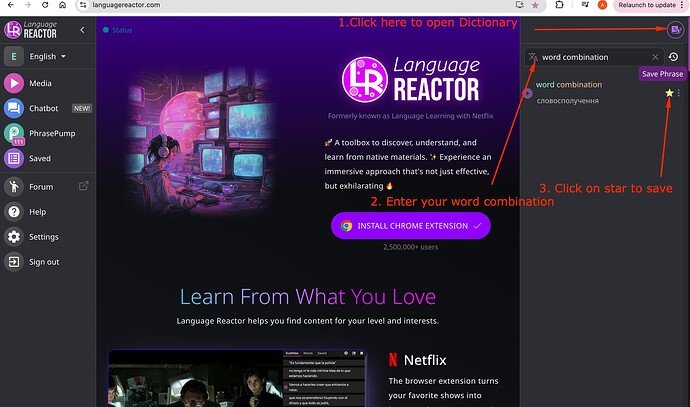Click the green E language badge
The width and height of the screenshot is (690, 407).
point(14,56)
